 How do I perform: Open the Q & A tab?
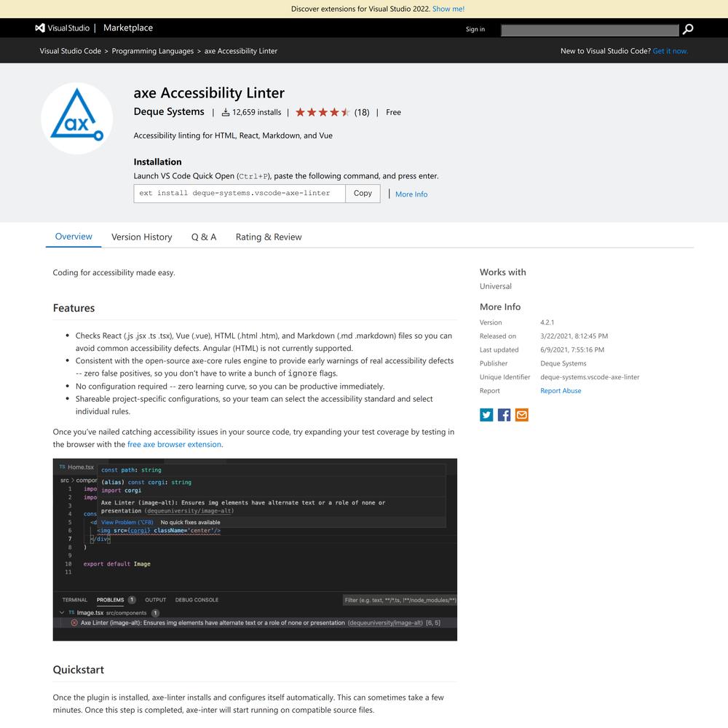(x=204, y=237)
